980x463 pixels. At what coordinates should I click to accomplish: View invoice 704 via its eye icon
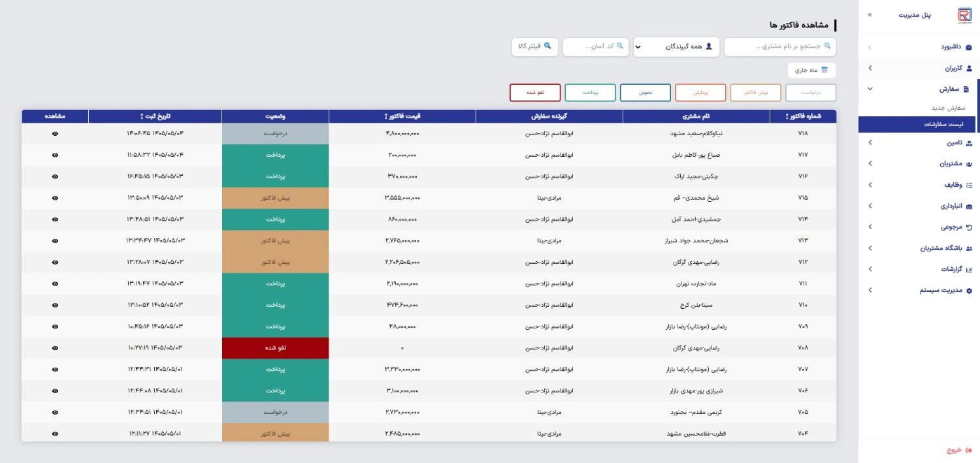(55, 434)
